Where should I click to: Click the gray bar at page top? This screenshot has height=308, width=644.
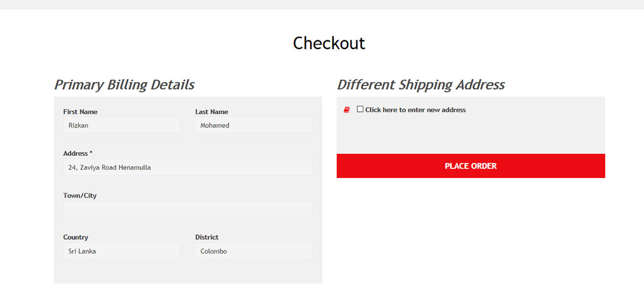coord(322,4)
